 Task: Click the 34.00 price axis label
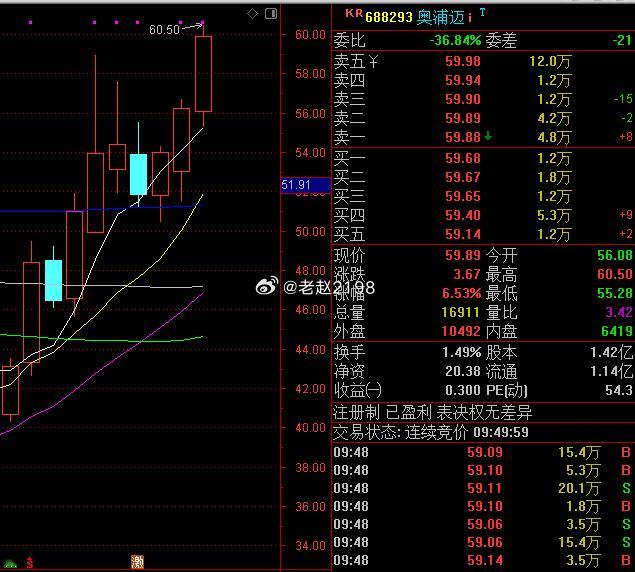[310, 546]
